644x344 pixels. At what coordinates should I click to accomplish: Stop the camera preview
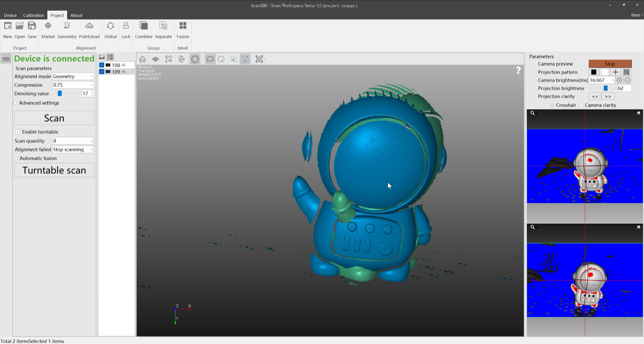(610, 64)
